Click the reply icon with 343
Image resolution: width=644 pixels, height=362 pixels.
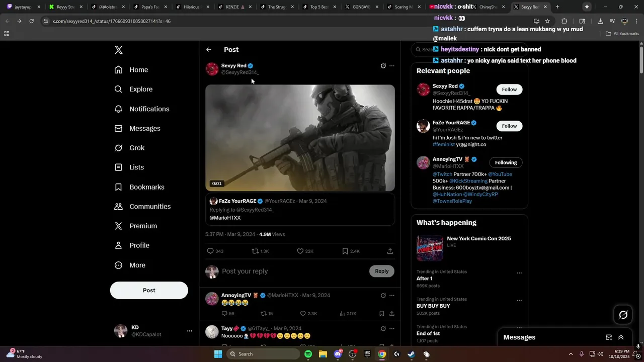tap(210, 251)
